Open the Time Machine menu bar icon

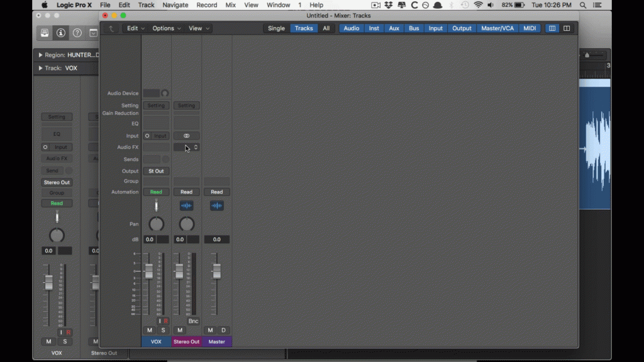465,5
